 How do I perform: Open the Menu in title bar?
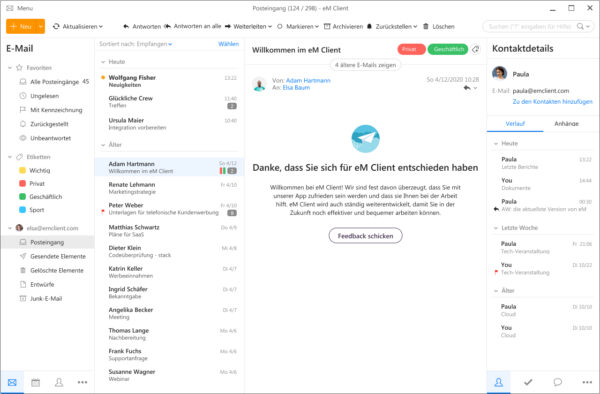point(20,8)
